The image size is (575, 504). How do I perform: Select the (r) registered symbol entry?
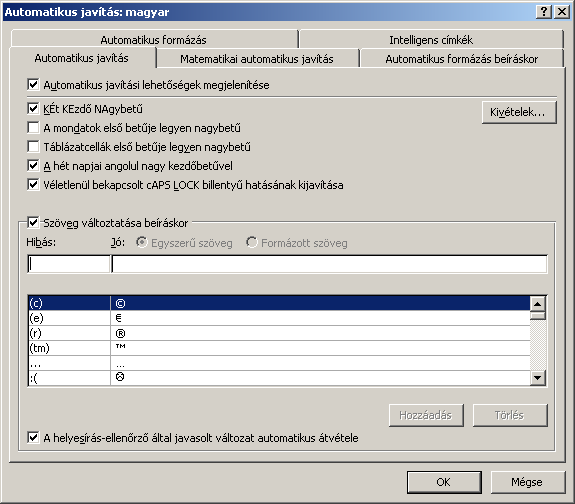point(279,333)
